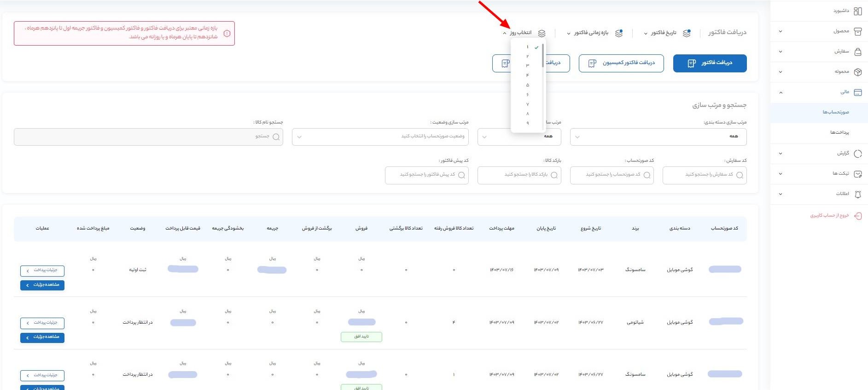Click the Notifications (اعلانات) bell icon
This screenshot has height=390, width=868.
[x=857, y=194]
